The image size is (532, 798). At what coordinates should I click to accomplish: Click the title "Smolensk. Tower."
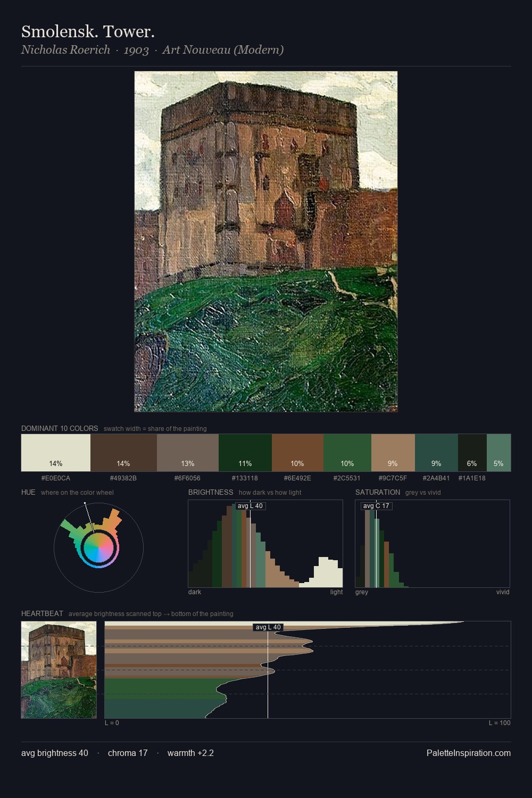tap(88, 31)
